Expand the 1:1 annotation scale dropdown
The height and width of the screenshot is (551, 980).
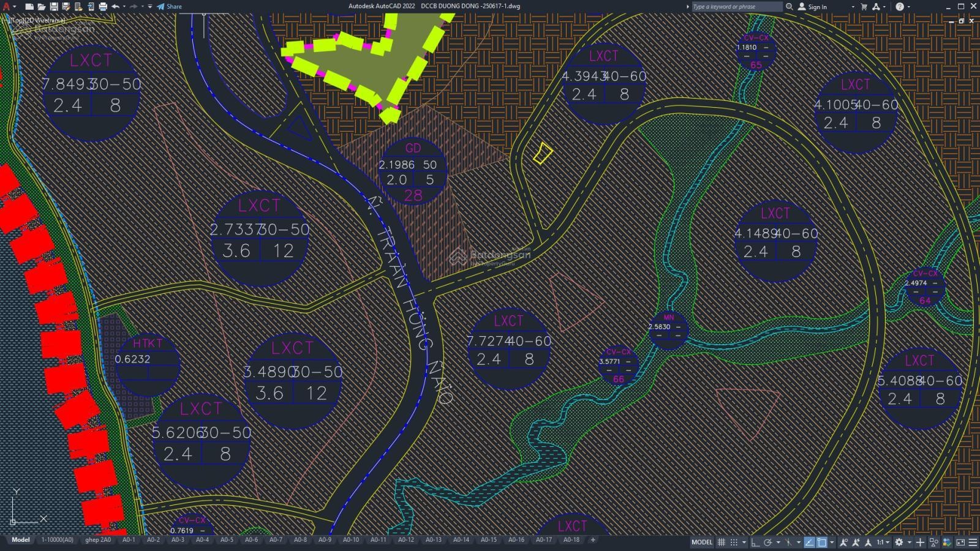[x=883, y=542]
